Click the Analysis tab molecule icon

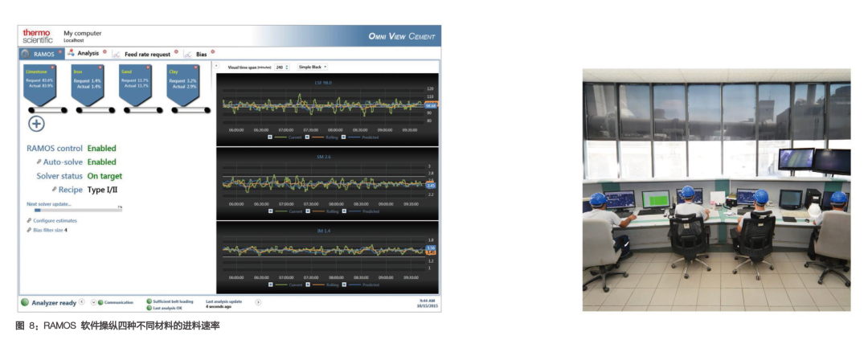[70, 52]
